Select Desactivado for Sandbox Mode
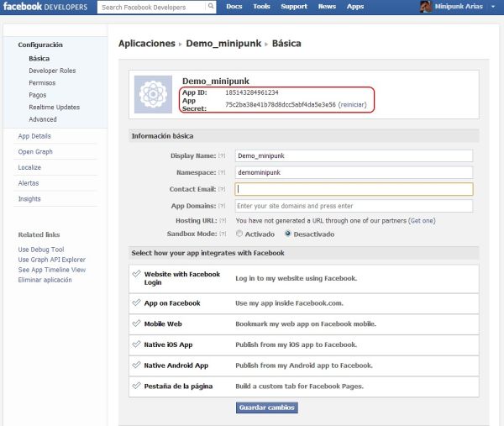 click(x=287, y=234)
